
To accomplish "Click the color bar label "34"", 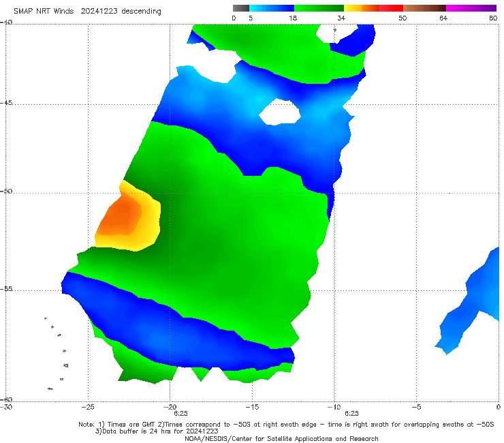I will tap(341, 18).
